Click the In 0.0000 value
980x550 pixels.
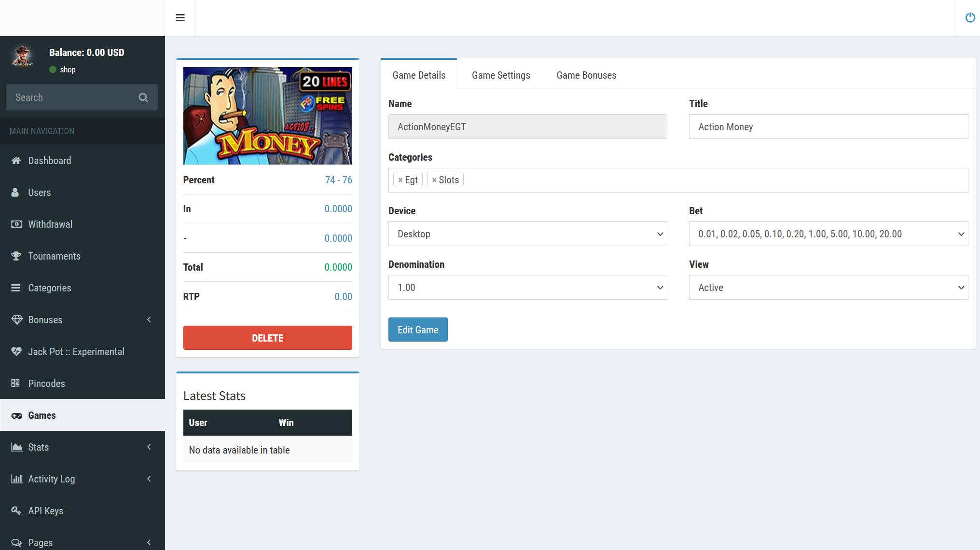[x=338, y=209]
